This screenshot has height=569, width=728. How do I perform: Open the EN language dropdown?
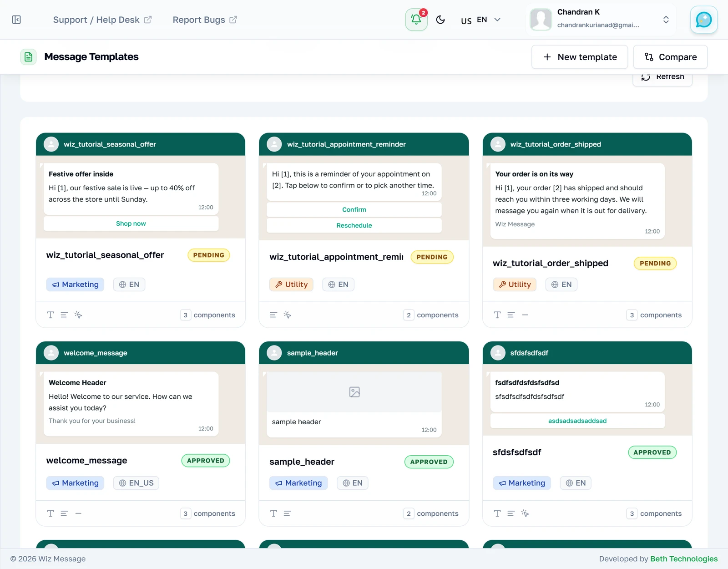(x=481, y=20)
